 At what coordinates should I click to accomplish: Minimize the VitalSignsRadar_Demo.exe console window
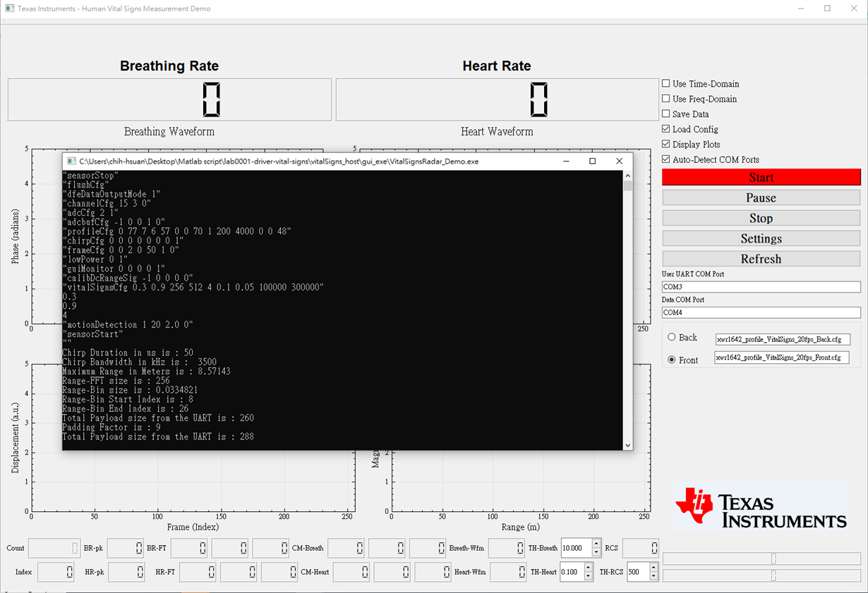click(x=566, y=161)
